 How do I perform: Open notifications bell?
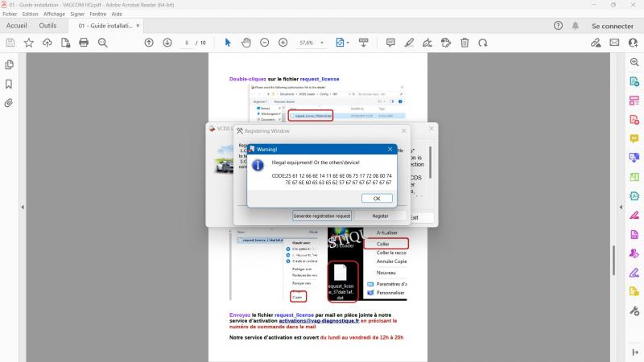[x=576, y=26]
